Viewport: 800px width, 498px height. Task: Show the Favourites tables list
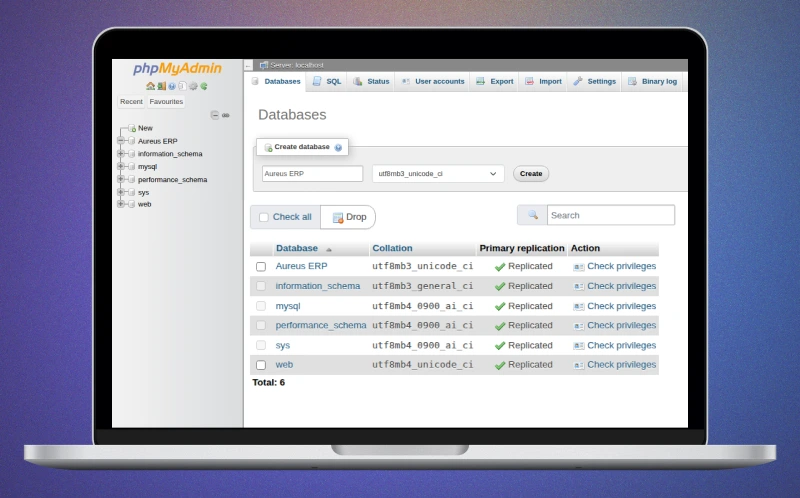166,102
